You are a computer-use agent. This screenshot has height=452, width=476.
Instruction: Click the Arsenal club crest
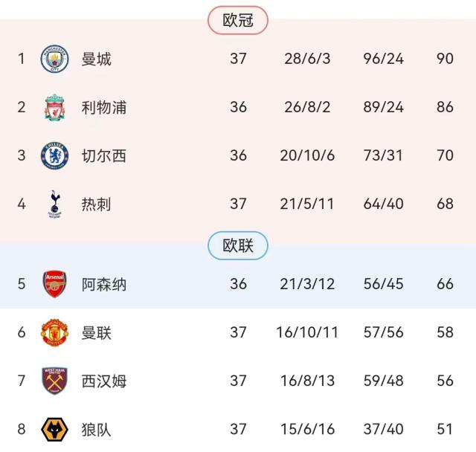point(54,284)
